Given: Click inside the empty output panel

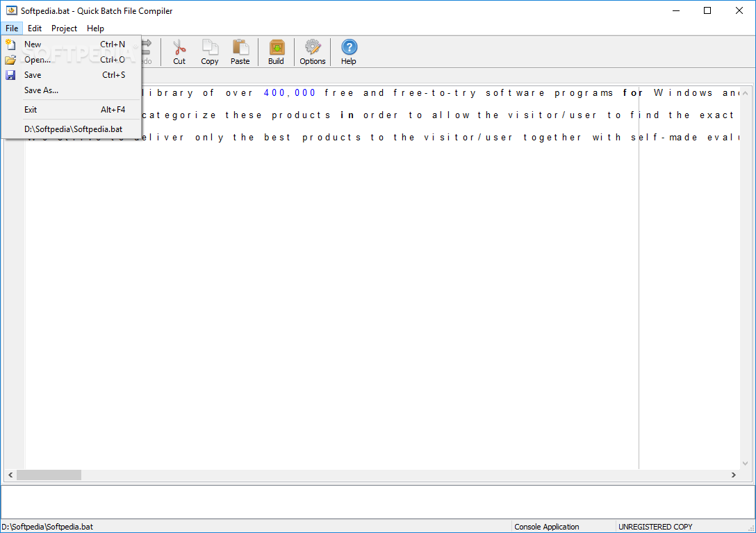Looking at the screenshot, I should 377,502.
